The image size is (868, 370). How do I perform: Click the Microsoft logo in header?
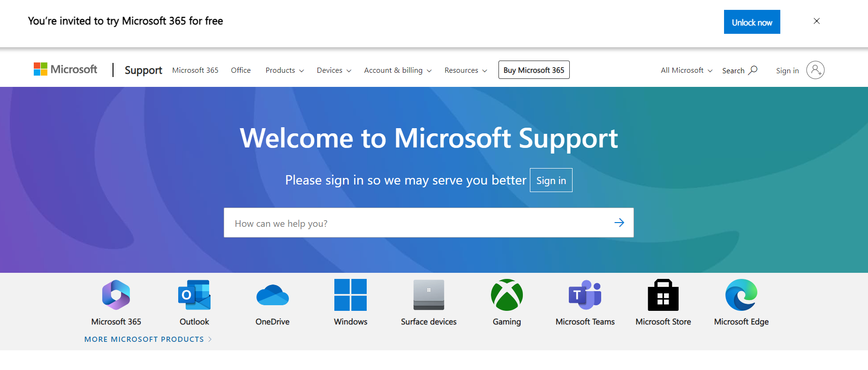coord(65,69)
